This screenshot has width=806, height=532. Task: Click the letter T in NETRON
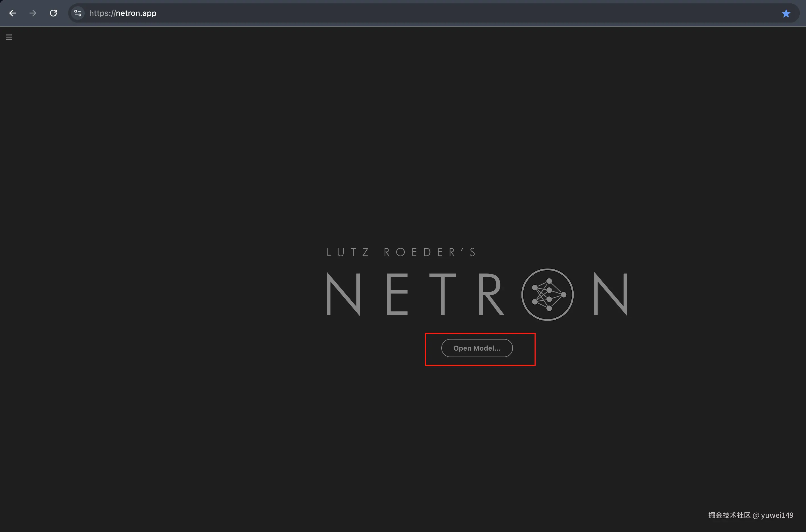(x=442, y=294)
